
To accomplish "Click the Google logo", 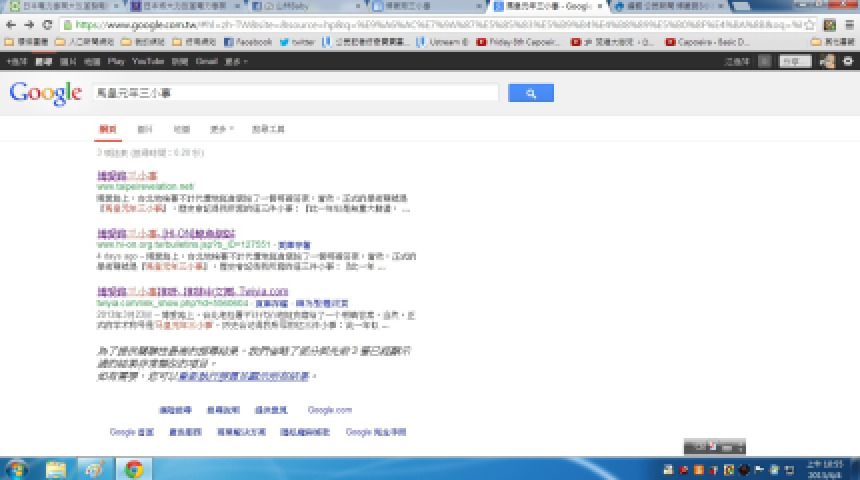I will tap(45, 93).
